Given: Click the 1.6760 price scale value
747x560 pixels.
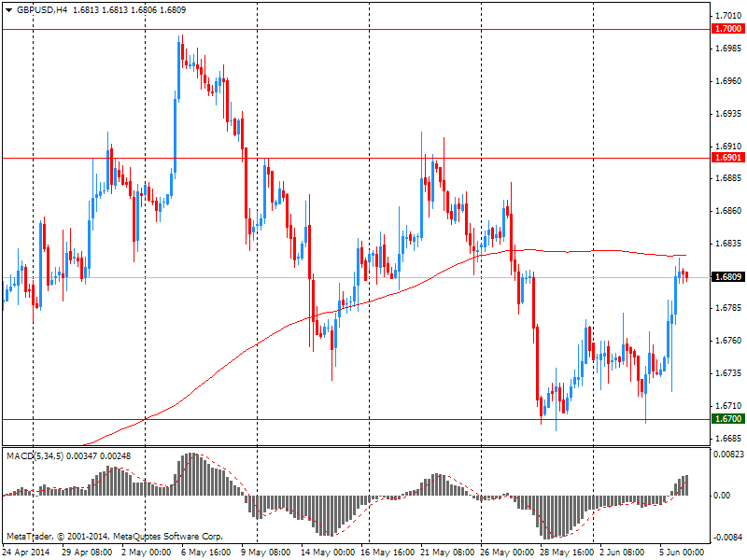Looking at the screenshot, I should click(x=729, y=341).
